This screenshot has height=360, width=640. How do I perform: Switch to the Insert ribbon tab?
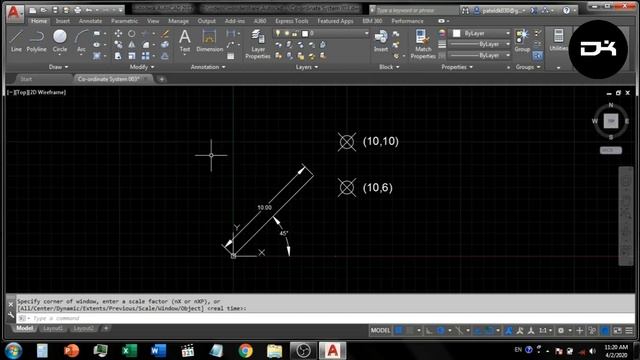click(x=62, y=21)
